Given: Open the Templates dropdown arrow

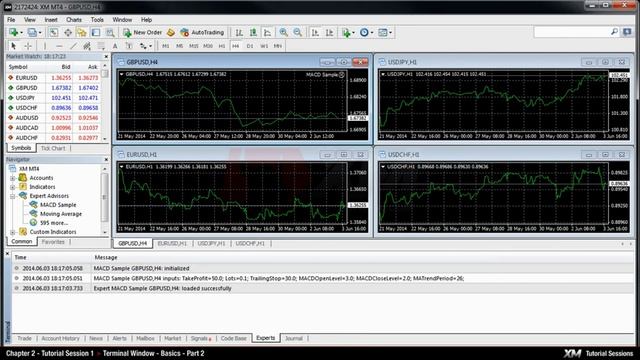Looking at the screenshot, I should 391,33.
